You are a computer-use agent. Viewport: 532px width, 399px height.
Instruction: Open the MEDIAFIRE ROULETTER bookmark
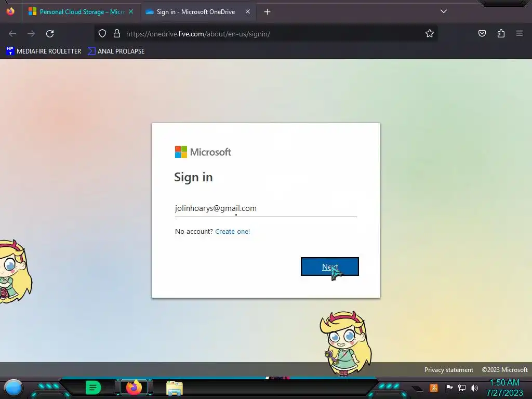[x=44, y=51]
